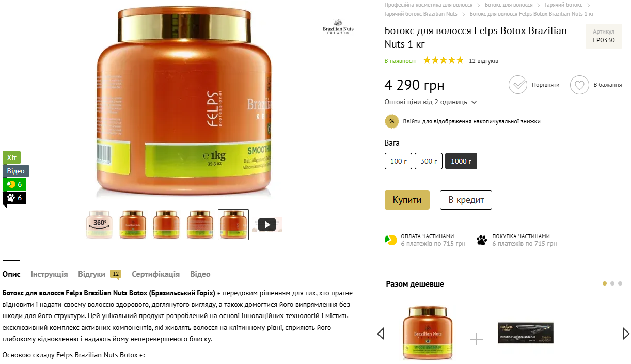Select the second carousel dot indicator

pyautogui.click(x=612, y=283)
